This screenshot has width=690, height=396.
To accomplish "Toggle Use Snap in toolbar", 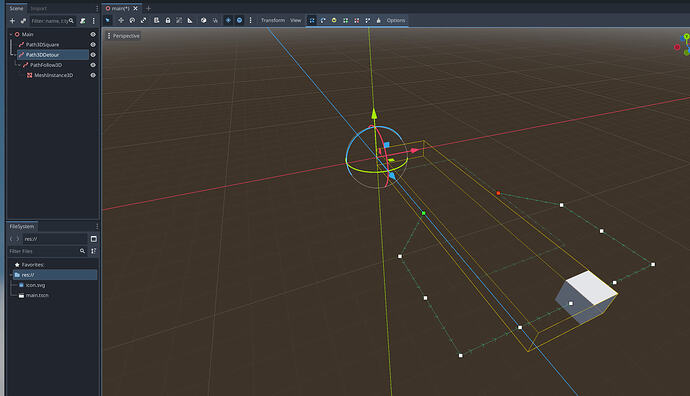I will click(x=215, y=20).
